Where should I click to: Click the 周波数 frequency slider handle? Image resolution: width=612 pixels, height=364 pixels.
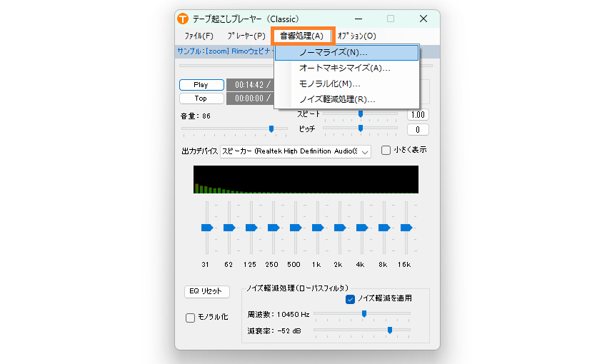[363, 313]
